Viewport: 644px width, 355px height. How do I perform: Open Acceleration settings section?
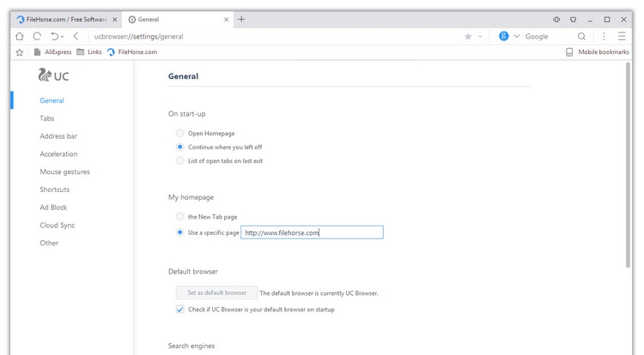(58, 153)
